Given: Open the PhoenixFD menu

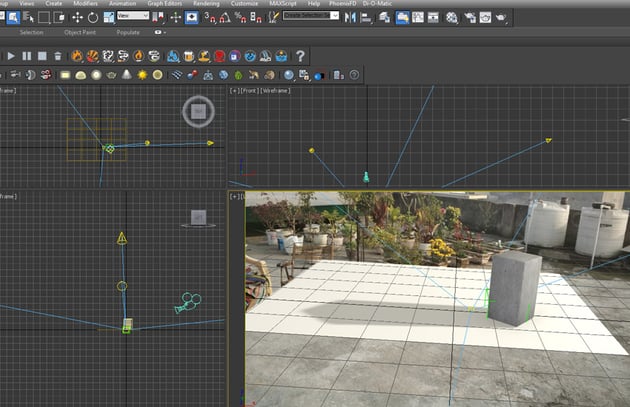Looking at the screenshot, I should 342,3.
